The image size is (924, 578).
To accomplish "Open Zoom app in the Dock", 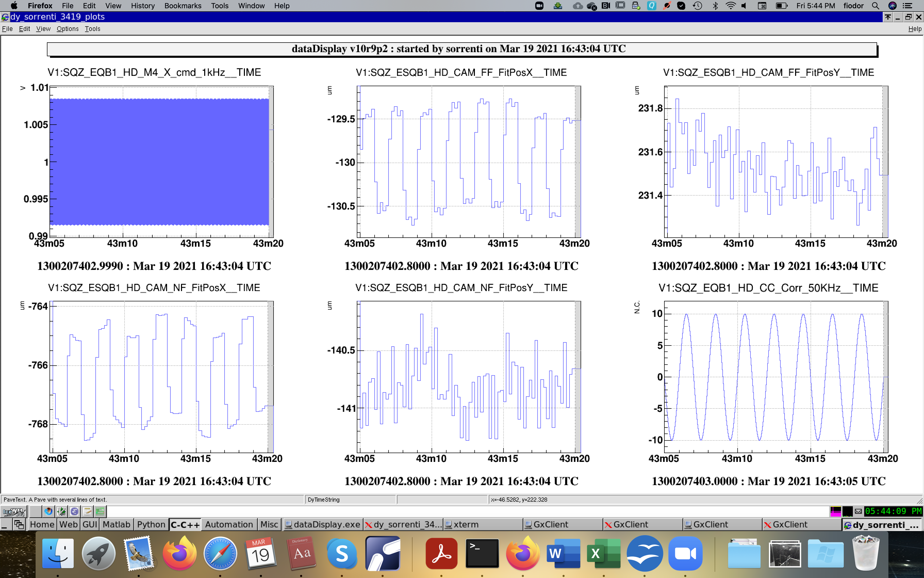I will pos(685,553).
